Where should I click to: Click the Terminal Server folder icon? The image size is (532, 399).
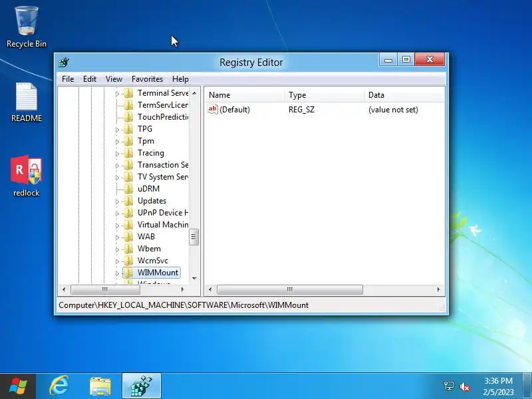click(x=128, y=93)
